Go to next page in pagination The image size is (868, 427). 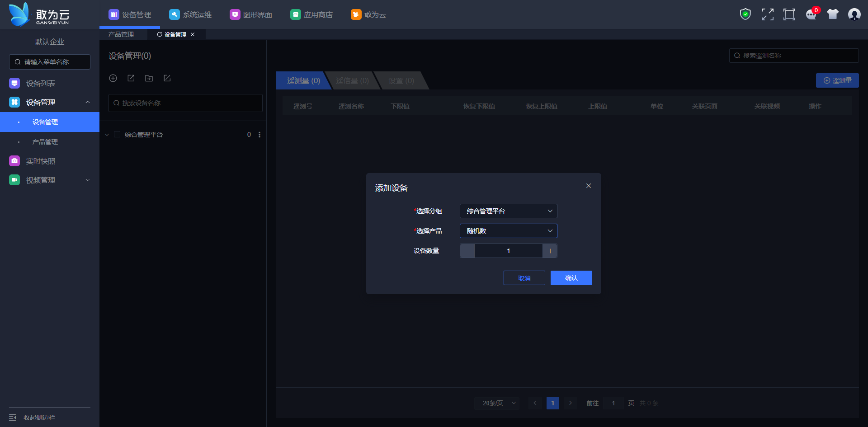click(x=571, y=403)
